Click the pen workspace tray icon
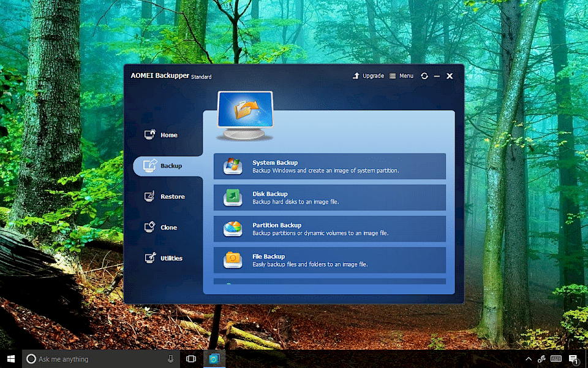Image resolution: width=588 pixels, height=368 pixels. [x=541, y=359]
